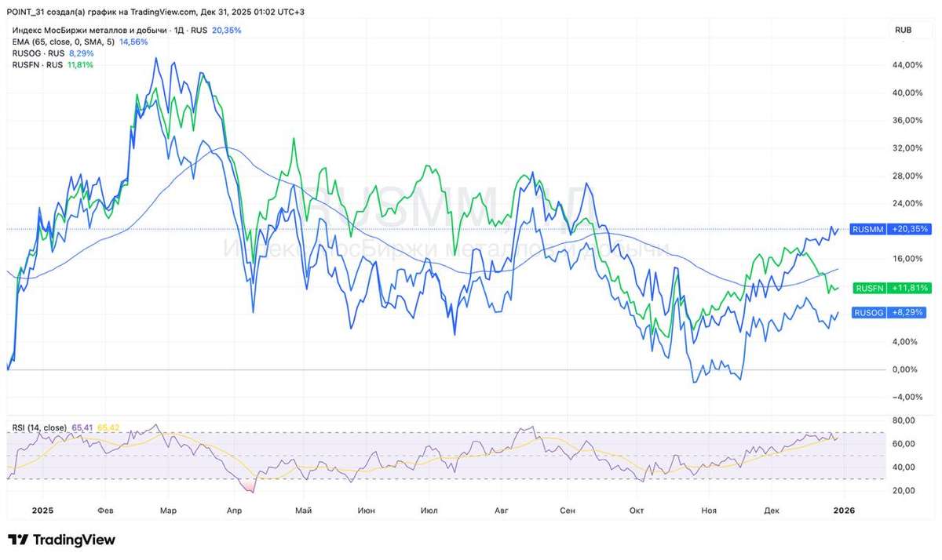
Task: Open the EMA (65, close, 0, SMA, 5) legend
Action: (64, 42)
